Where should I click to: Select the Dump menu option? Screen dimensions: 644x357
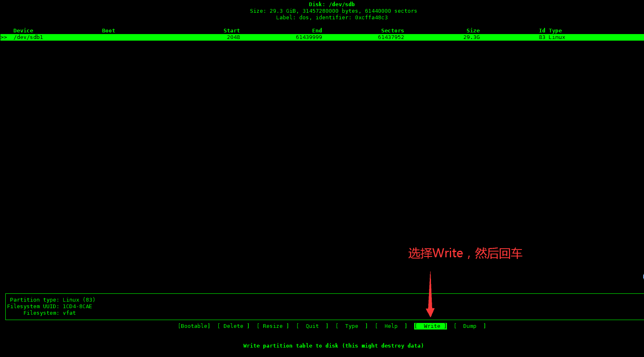(470, 326)
